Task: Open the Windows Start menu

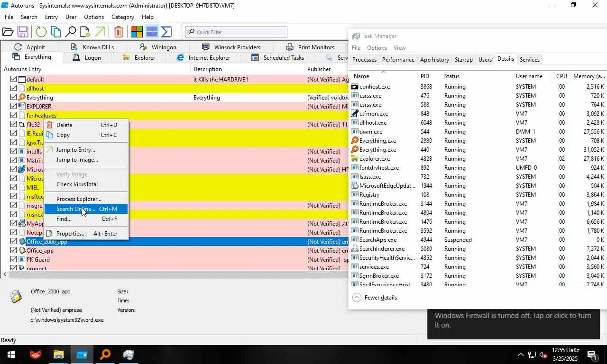Action: click(x=11, y=355)
